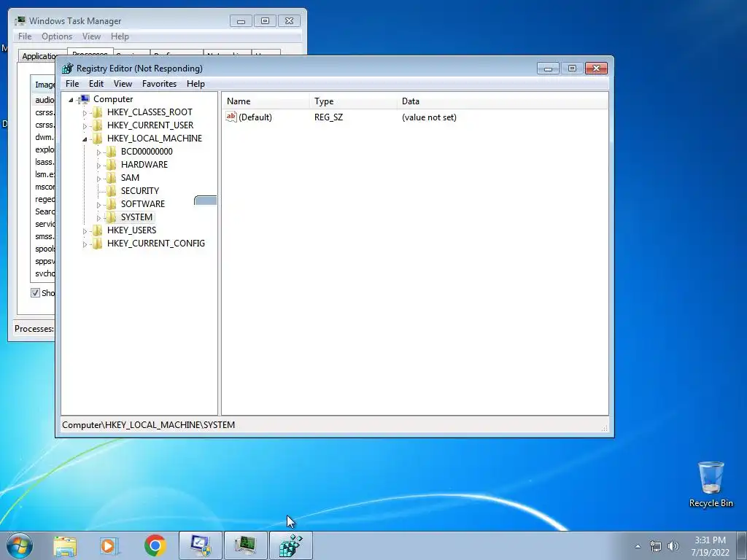Click HKEY_CURRENT_USER folder icon

pyautogui.click(x=97, y=125)
